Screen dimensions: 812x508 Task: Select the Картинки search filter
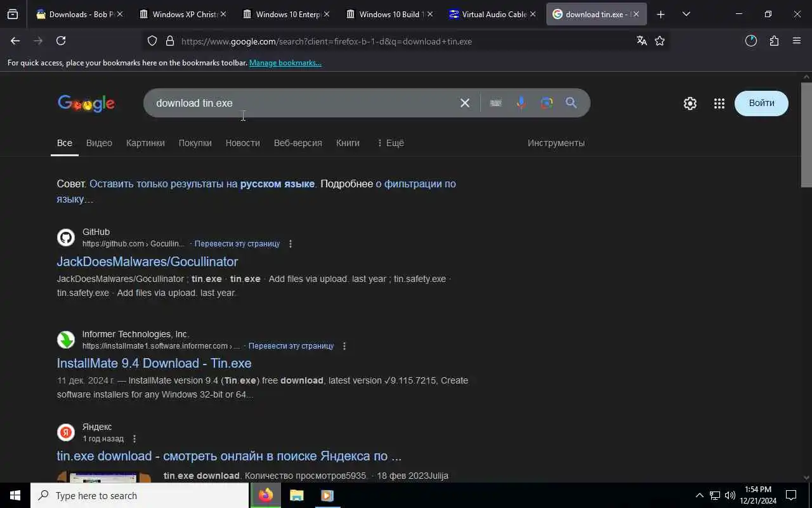[145, 143]
